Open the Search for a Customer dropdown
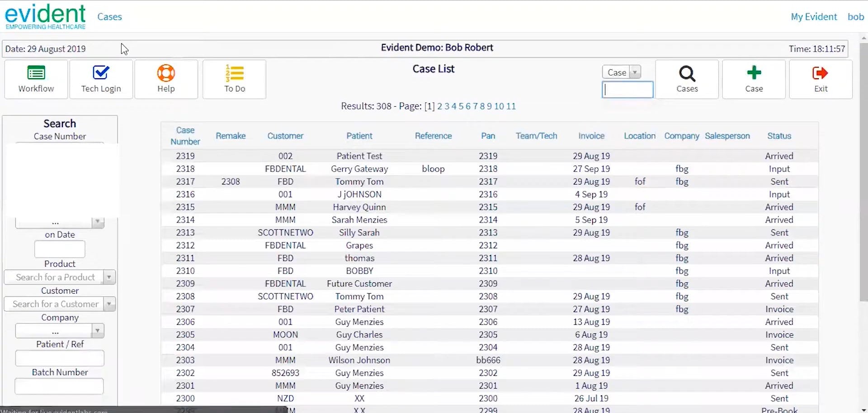This screenshot has width=868, height=413. 109,304
